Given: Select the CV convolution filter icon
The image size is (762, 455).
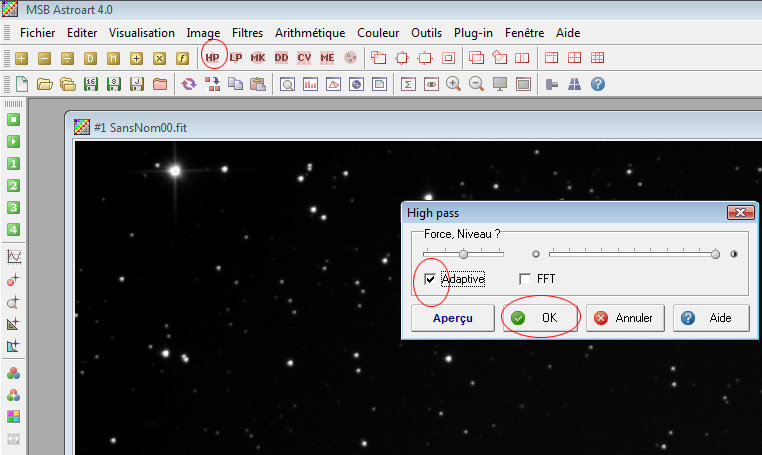Looking at the screenshot, I should click(x=304, y=58).
